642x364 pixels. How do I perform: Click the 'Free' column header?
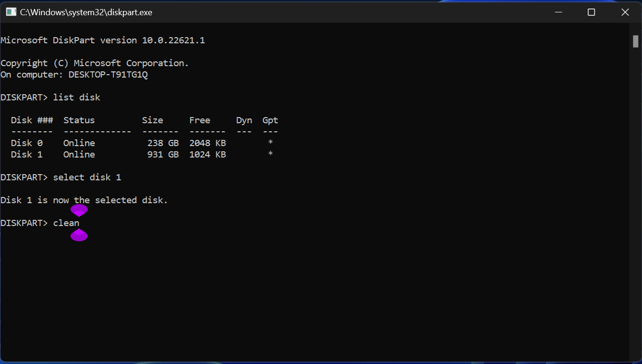pyautogui.click(x=200, y=120)
